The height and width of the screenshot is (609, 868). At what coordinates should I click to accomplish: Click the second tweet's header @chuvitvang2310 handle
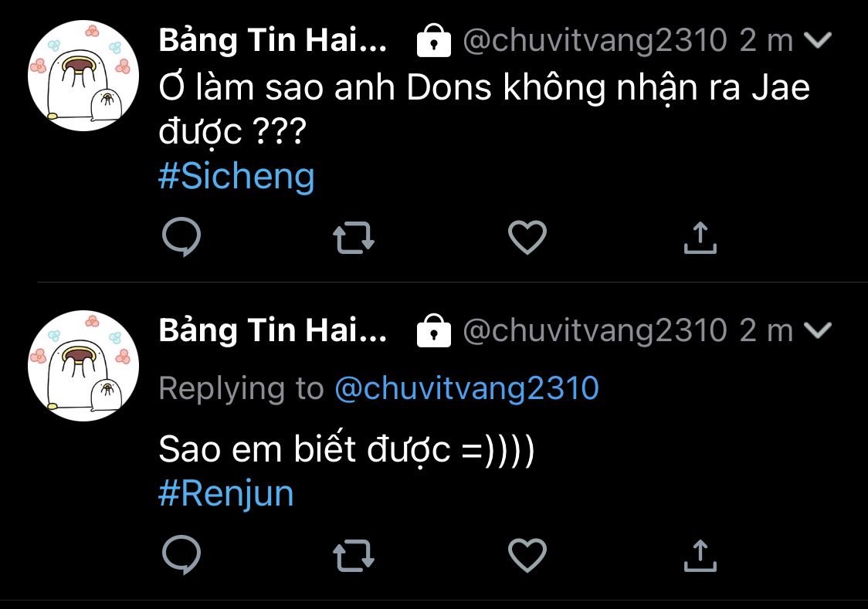click(x=595, y=331)
